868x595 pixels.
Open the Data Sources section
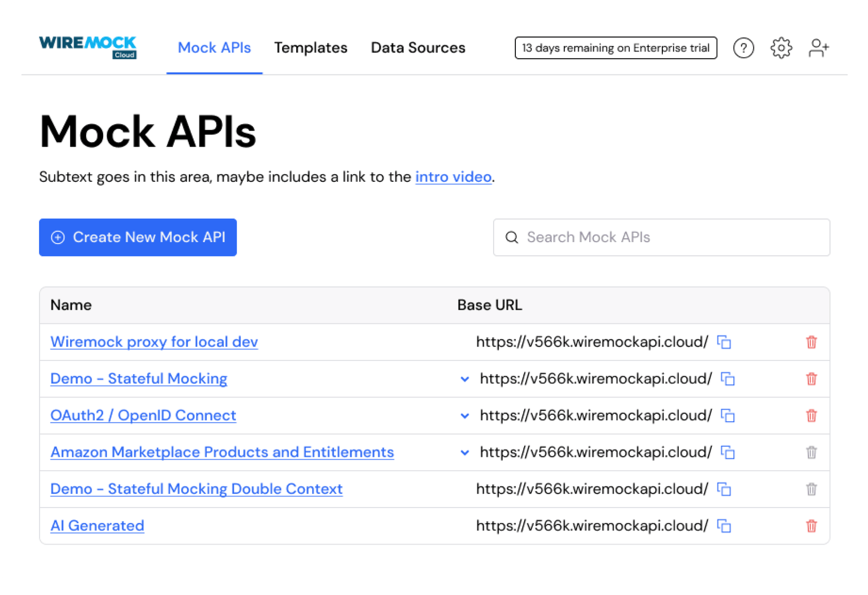point(417,48)
